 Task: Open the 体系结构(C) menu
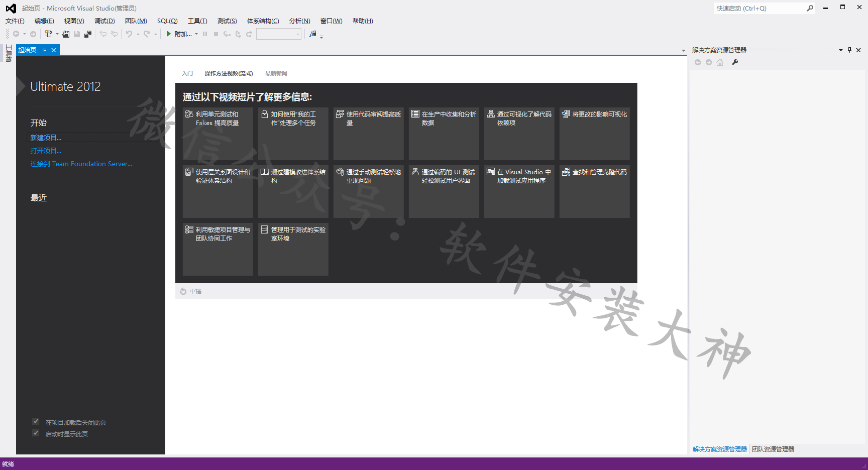click(x=263, y=21)
